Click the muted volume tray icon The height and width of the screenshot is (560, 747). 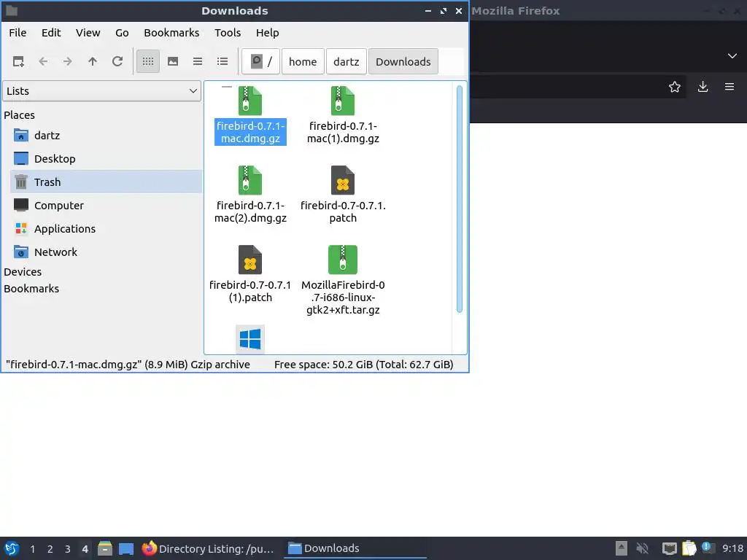pyautogui.click(x=643, y=548)
